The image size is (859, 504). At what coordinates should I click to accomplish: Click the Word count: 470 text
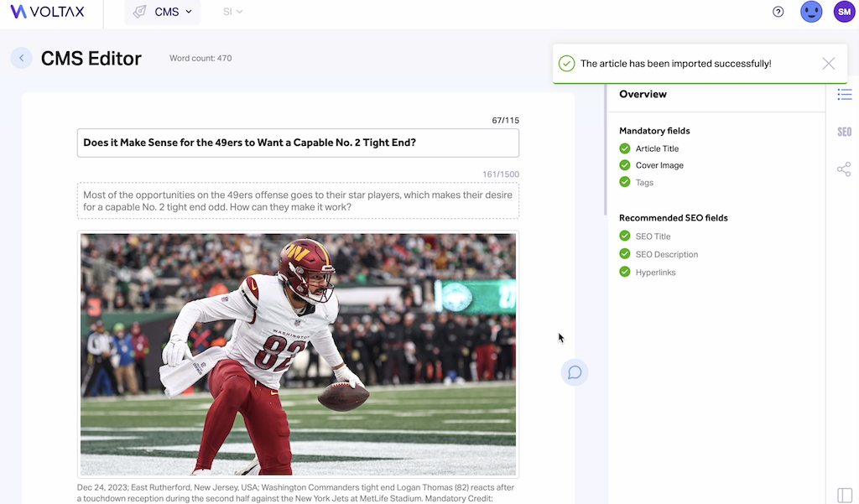pos(200,58)
